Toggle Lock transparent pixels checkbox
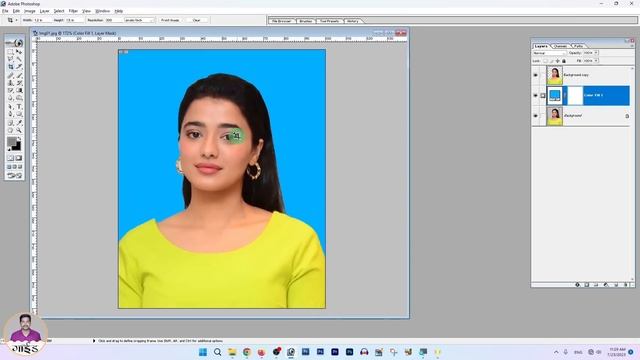The height and width of the screenshot is (360, 640). click(545, 61)
